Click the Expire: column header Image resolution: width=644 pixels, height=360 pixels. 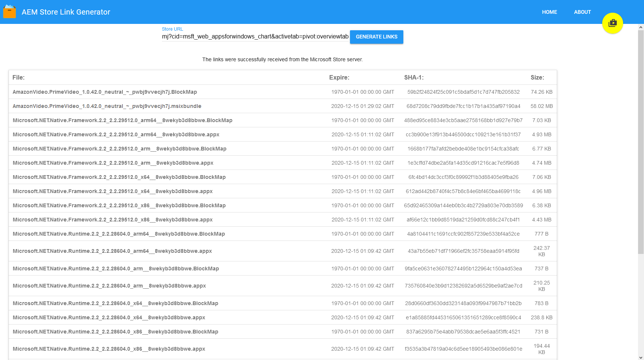[339, 77]
